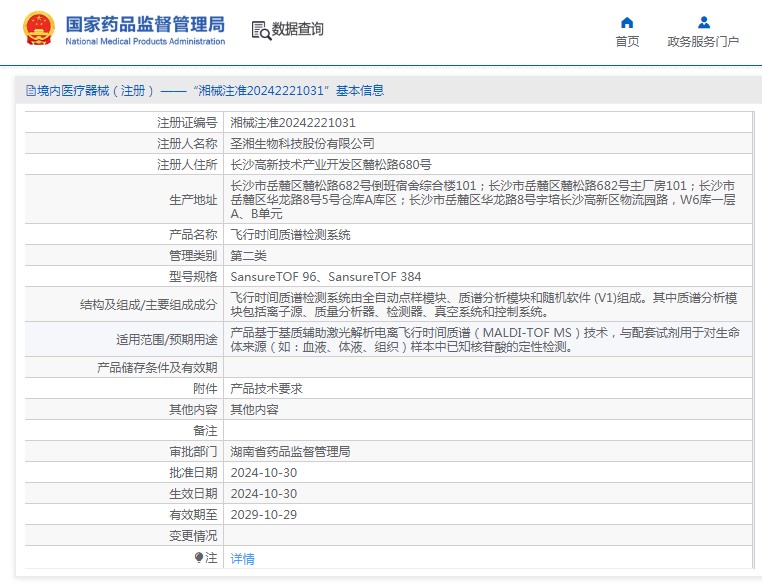Click the 产品名称 label
This screenshot has height=584, width=762.
coord(193,235)
